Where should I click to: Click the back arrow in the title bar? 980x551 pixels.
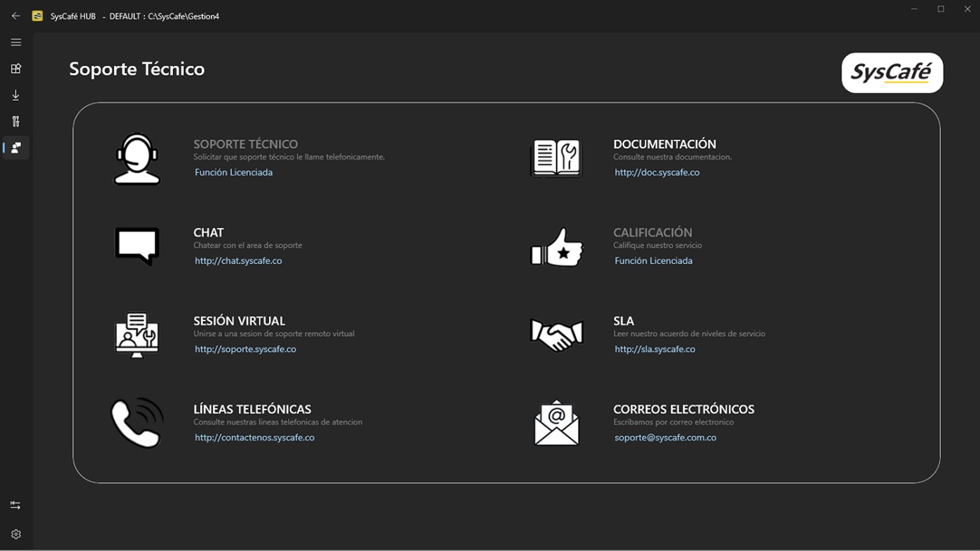pos(15,15)
